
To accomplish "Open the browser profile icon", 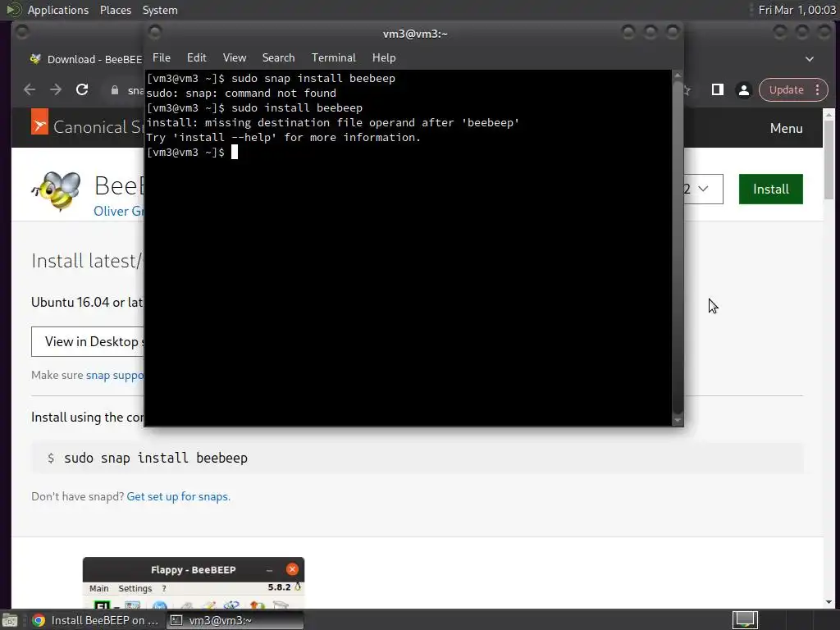I will (743, 90).
